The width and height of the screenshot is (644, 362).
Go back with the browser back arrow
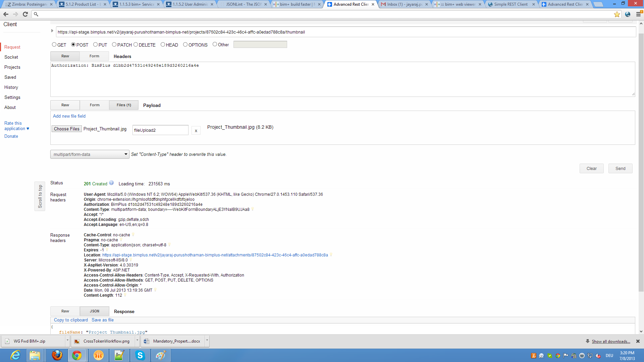(x=6, y=14)
